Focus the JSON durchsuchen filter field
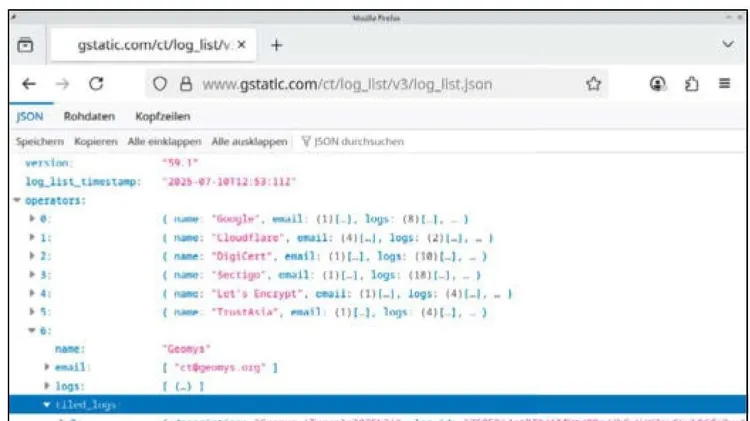This screenshot has width=750, height=421. 359,142
